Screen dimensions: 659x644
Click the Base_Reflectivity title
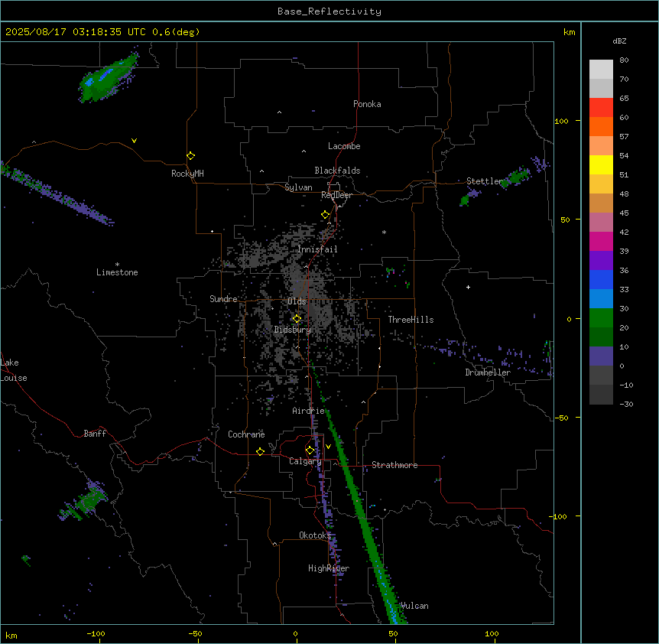pos(329,11)
